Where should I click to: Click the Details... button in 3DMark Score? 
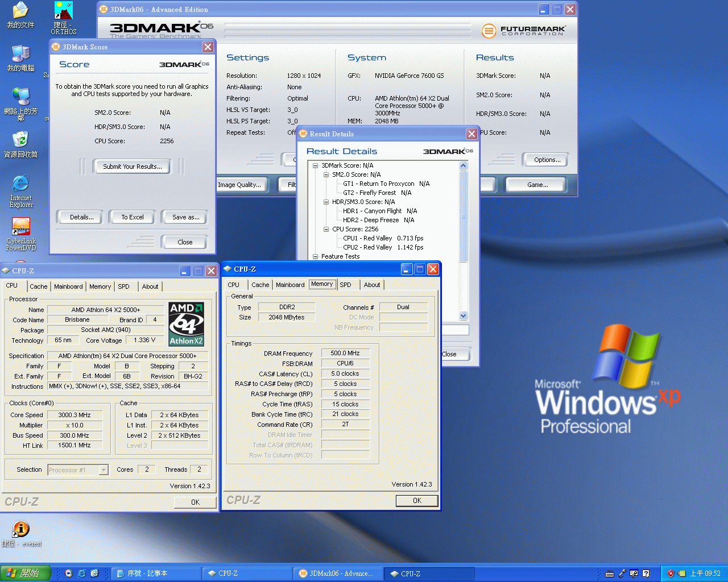82,217
